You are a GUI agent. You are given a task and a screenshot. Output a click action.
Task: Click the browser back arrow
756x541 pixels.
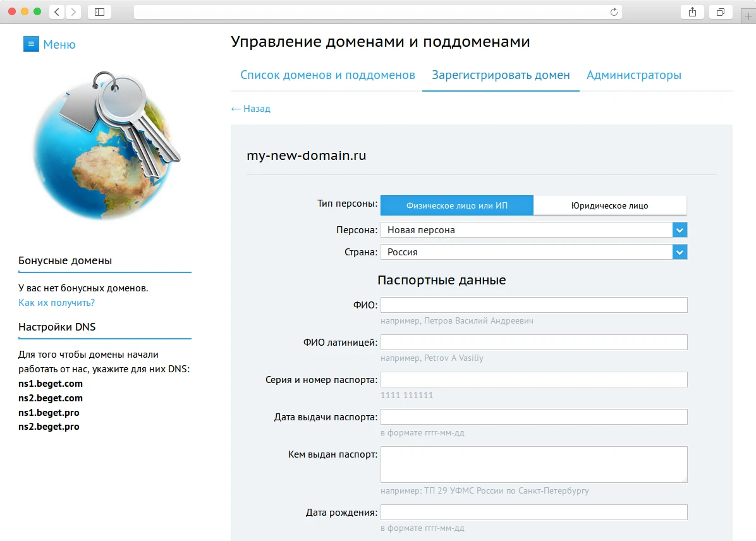tap(56, 11)
